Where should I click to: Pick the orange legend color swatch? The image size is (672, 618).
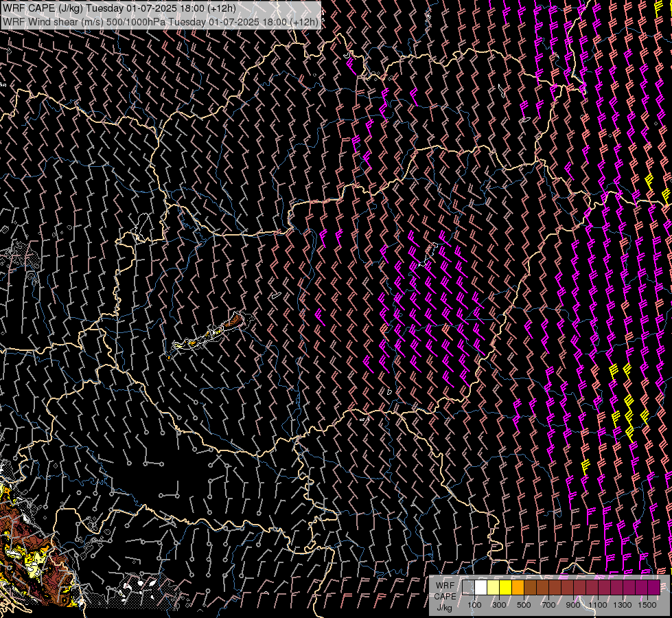tap(518, 588)
